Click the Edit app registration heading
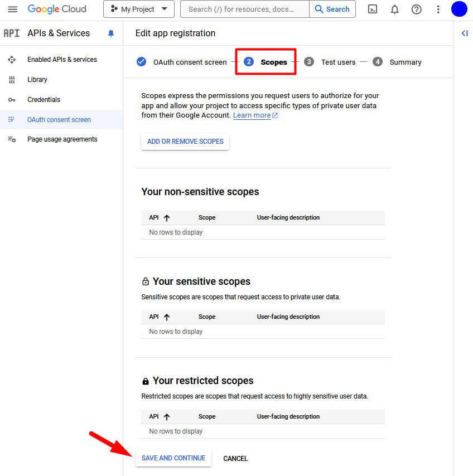Viewport: 473px width, 476px height. [x=175, y=33]
